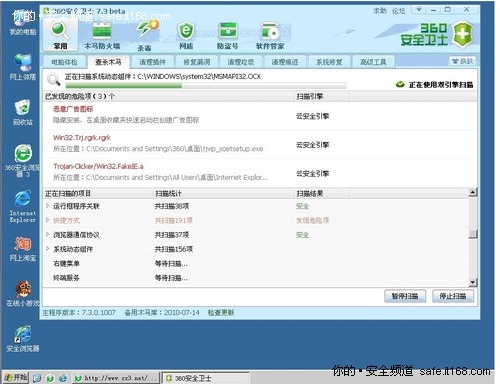Click the Internet Explorer quick launch icon
The width and height of the screenshot is (500, 384).
click(x=63, y=378)
